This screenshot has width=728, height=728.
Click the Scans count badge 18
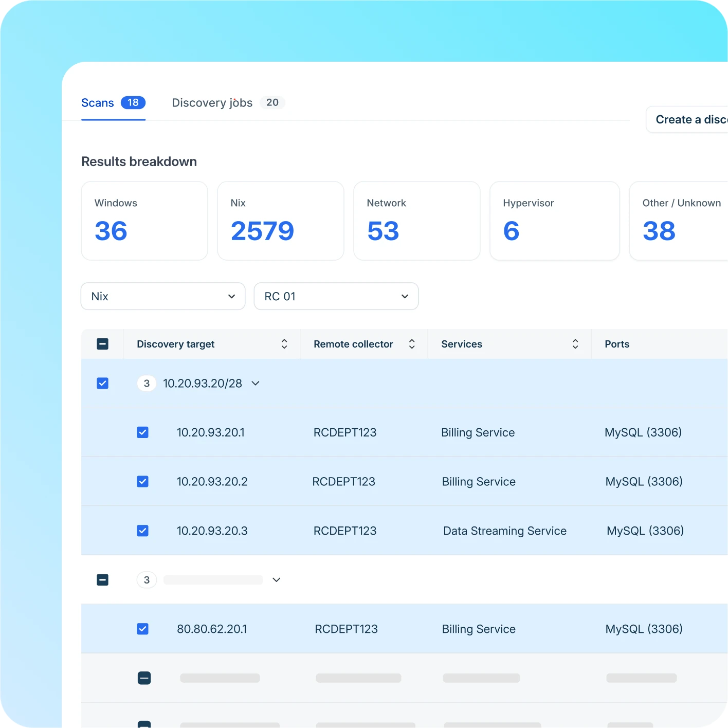(133, 103)
